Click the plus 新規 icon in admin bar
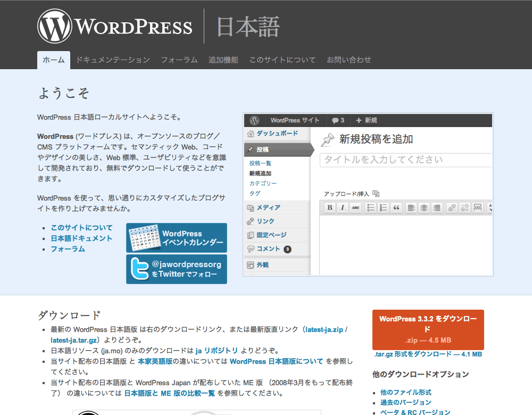This screenshot has width=532, height=415. click(359, 120)
